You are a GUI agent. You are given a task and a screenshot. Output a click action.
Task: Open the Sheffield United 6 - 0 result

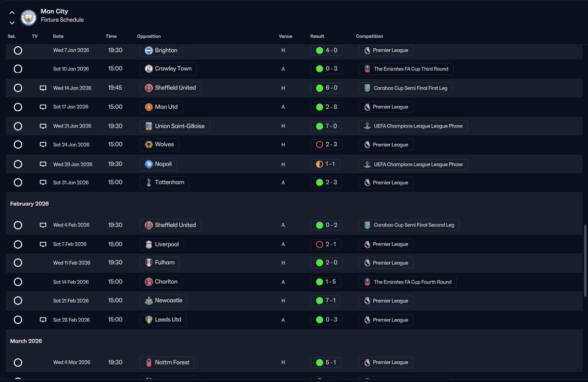tap(326, 88)
